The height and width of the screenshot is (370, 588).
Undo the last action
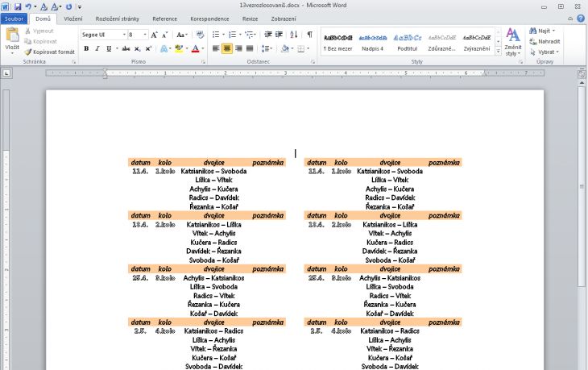click(27, 6)
